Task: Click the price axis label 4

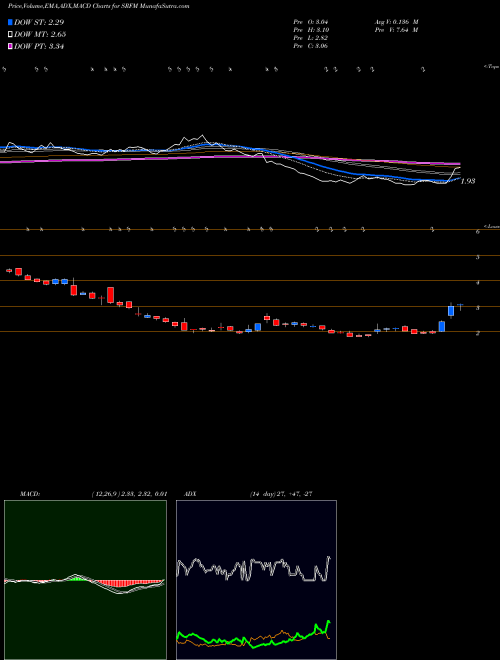Action: pos(478,282)
